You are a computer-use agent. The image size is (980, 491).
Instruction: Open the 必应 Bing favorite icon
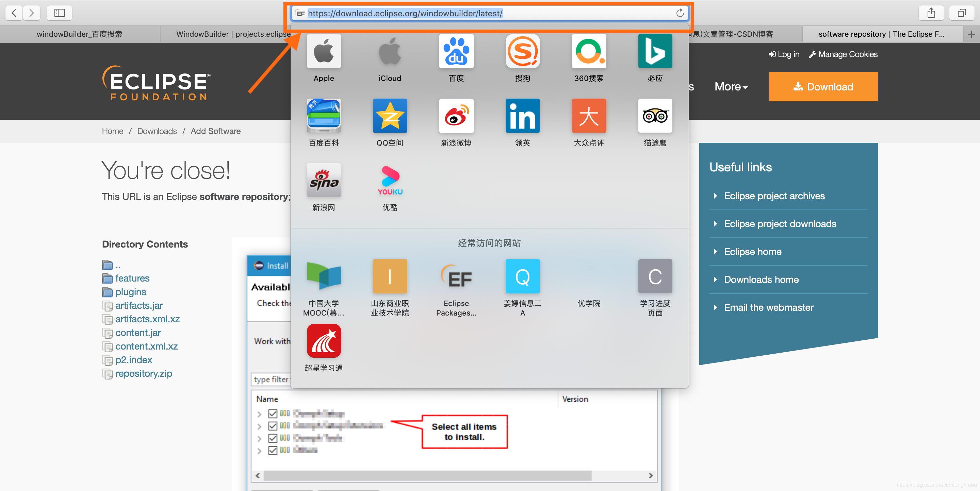(655, 51)
